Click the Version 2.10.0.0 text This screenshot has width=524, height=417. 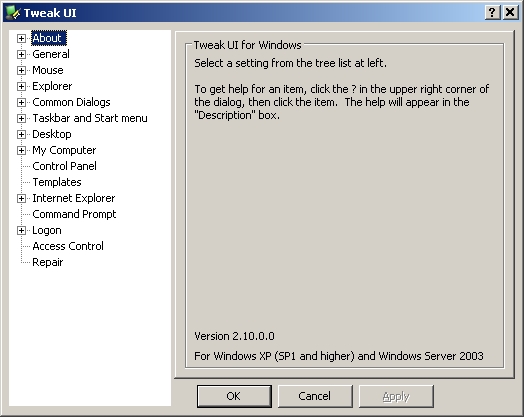[234, 336]
